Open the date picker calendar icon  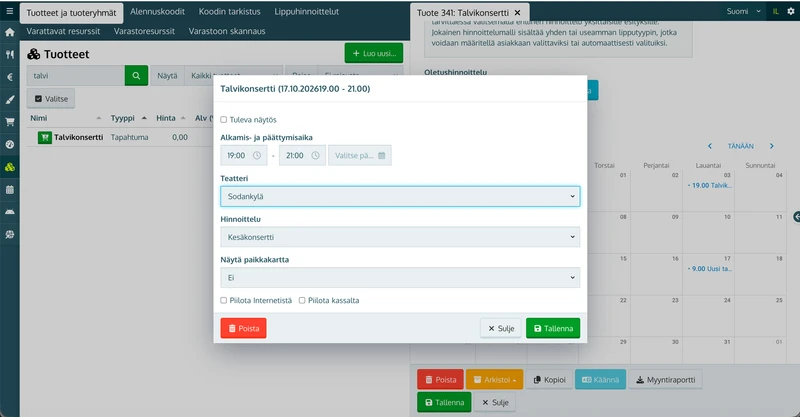click(382, 156)
